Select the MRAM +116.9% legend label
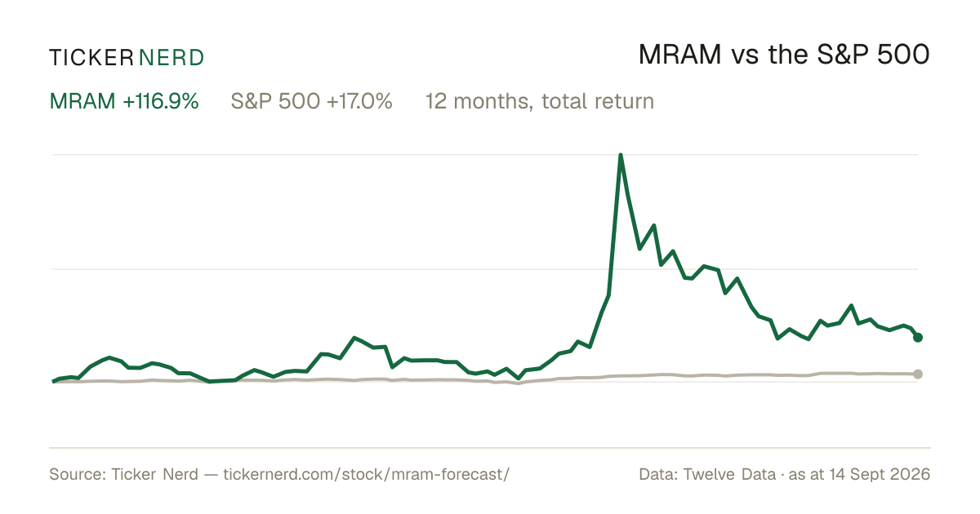The width and height of the screenshot is (980, 514). [x=124, y=101]
